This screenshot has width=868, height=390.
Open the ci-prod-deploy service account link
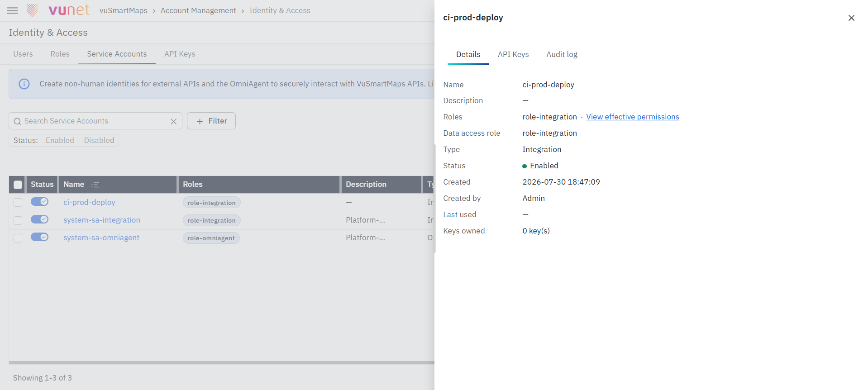pos(89,202)
